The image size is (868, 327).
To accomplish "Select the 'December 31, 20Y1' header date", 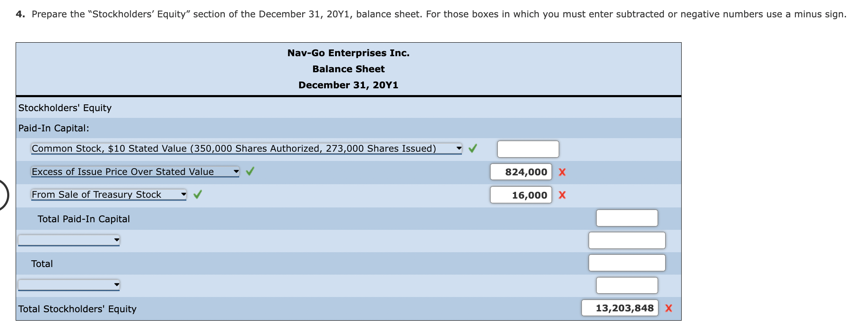I will tap(348, 85).
